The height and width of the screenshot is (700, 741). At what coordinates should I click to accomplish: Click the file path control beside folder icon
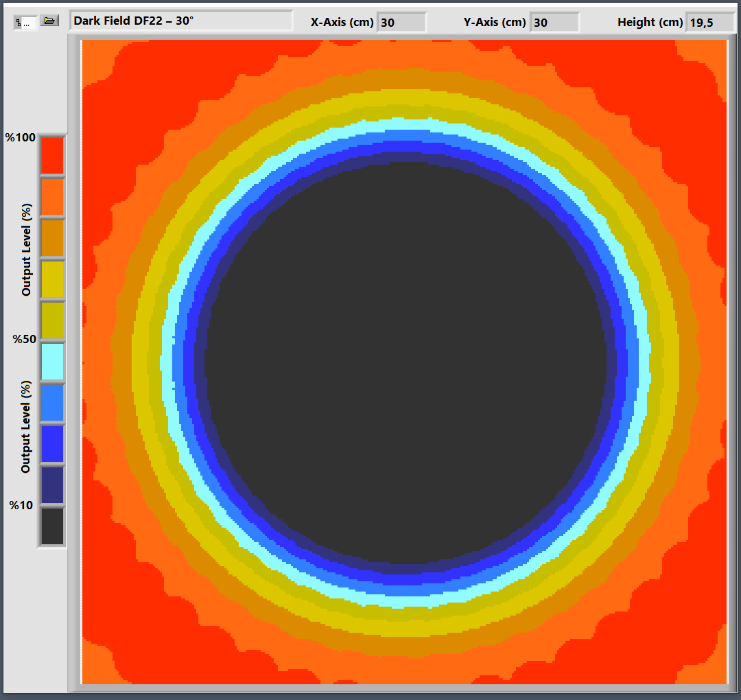(25, 23)
